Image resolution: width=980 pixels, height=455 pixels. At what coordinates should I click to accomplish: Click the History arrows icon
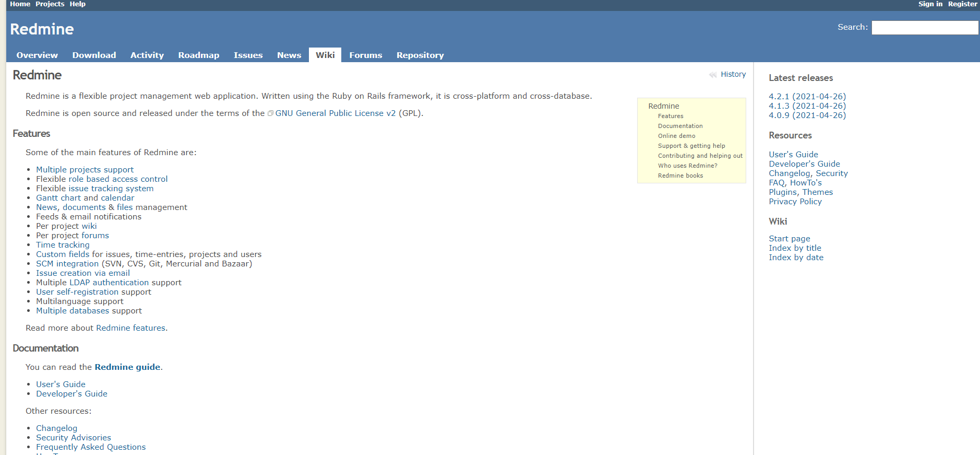713,75
